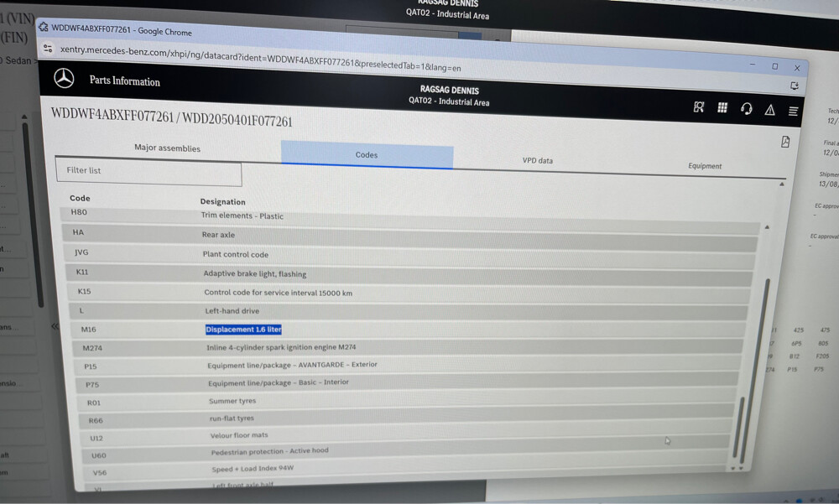Minimize the Chrome popup window
This screenshot has height=504, width=839.
(x=753, y=65)
